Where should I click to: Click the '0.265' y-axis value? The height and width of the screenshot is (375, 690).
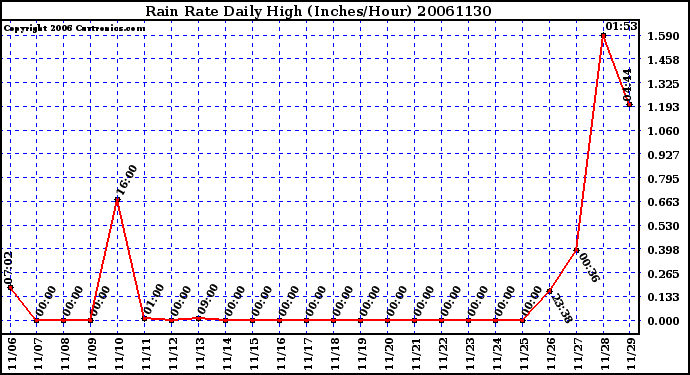pos(664,274)
